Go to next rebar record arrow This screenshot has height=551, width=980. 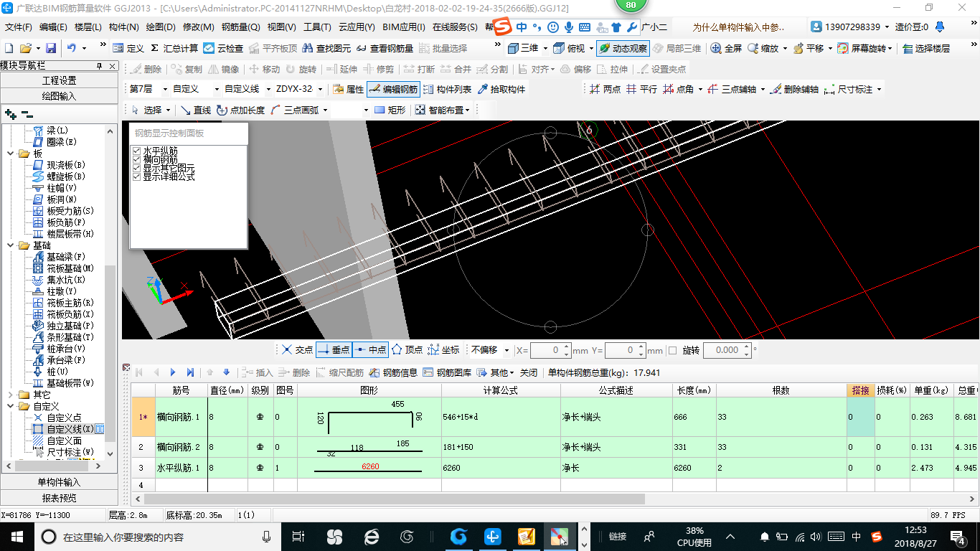(x=173, y=372)
